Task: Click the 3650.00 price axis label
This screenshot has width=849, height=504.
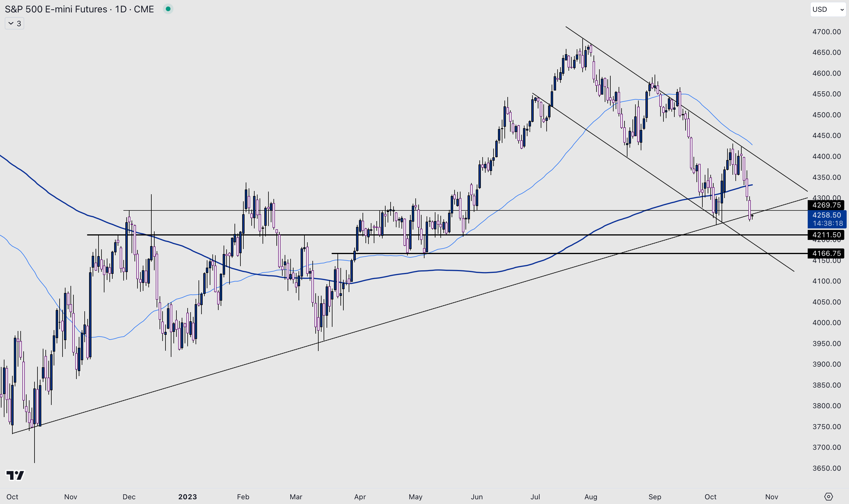Action: coord(827,468)
